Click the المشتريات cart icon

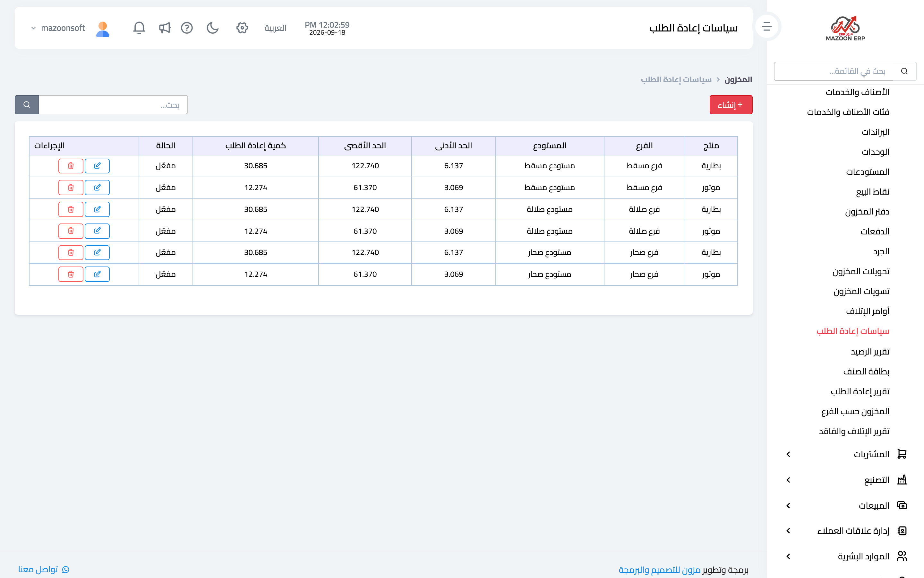902,454
